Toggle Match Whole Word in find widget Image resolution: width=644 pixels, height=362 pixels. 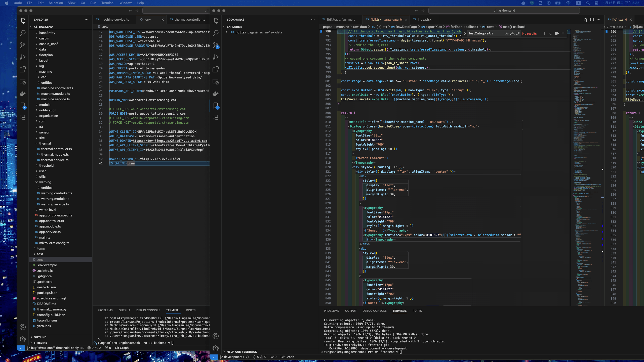click(x=512, y=33)
